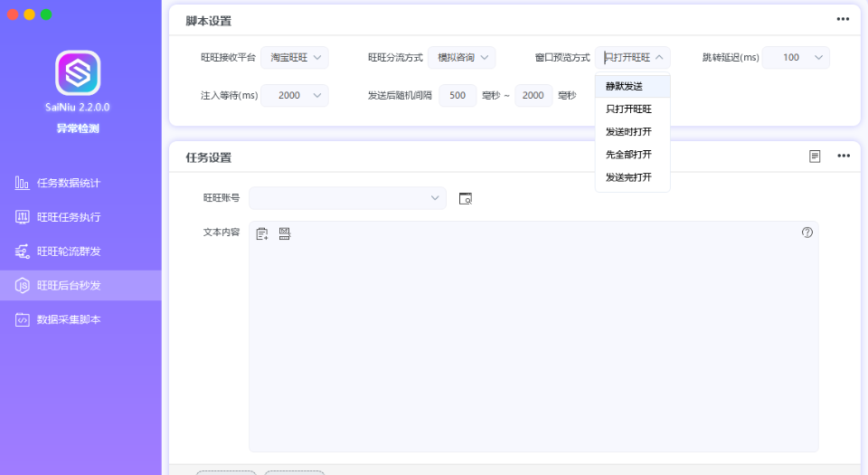Click the save icon in 文本内容
Viewport: 868px width, 475px height.
pos(285,233)
